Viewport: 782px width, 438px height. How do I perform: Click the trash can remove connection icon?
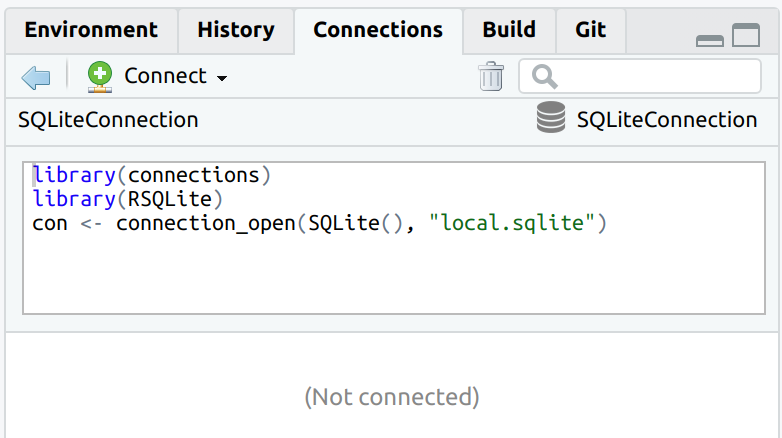(491, 77)
